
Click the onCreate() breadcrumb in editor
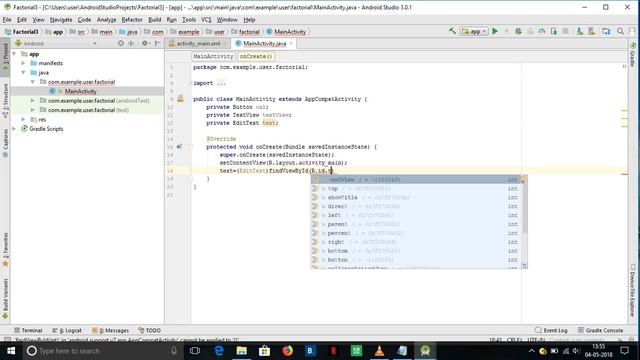tap(256, 56)
